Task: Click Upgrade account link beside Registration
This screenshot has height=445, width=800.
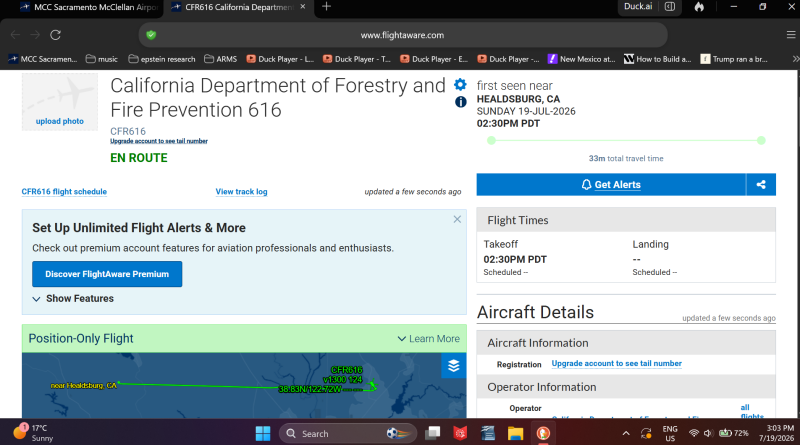Action: pyautogui.click(x=616, y=363)
